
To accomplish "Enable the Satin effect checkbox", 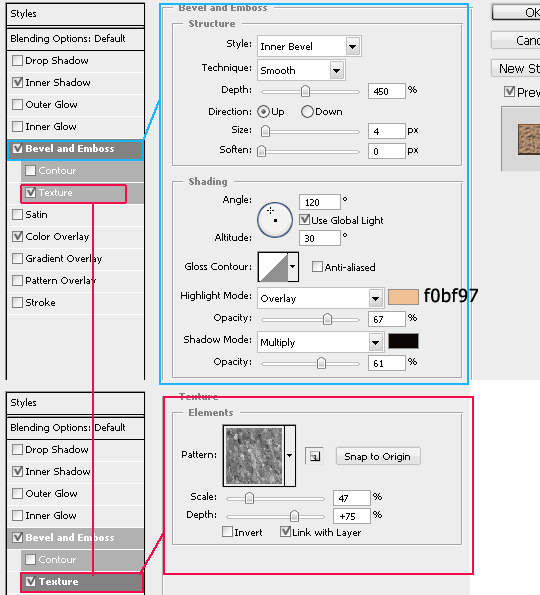I will click(17, 215).
